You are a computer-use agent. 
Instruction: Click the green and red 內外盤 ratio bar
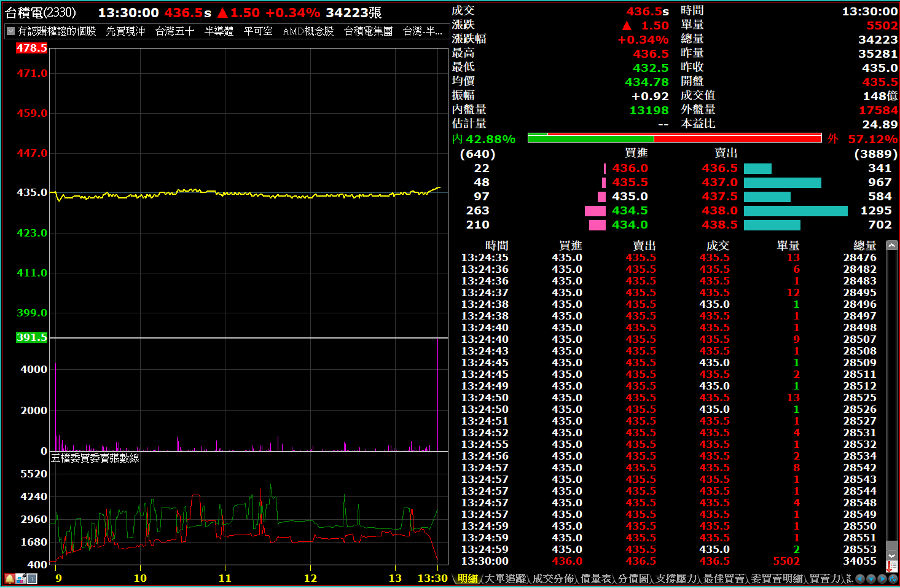675,138
